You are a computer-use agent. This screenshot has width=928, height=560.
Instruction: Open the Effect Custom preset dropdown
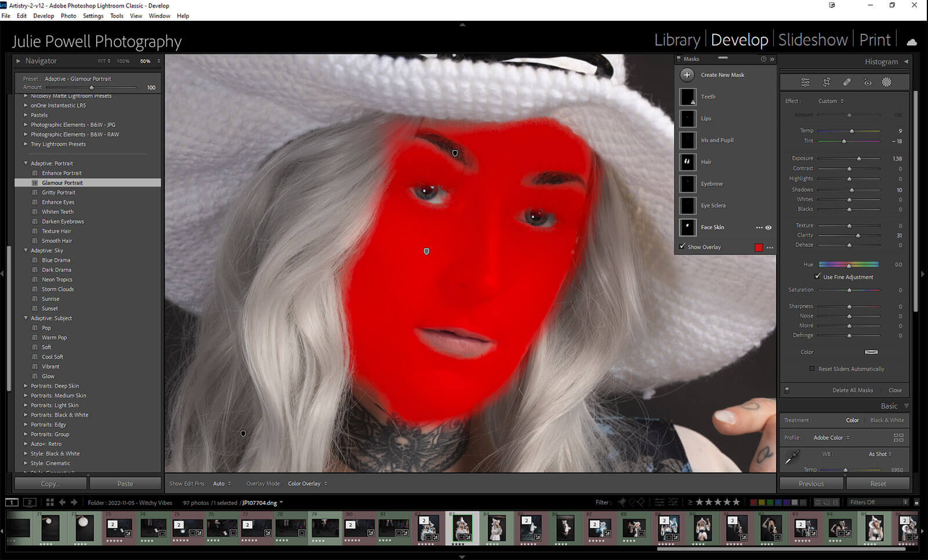831,101
